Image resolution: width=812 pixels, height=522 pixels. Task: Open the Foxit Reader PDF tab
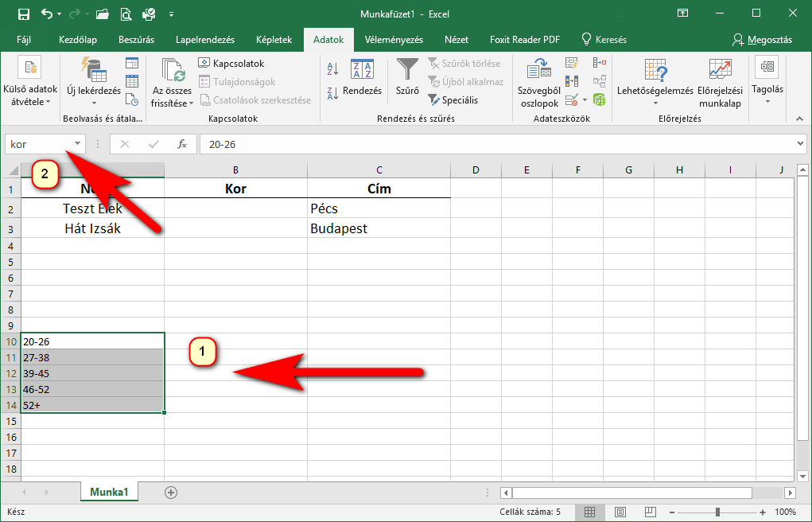[525, 40]
